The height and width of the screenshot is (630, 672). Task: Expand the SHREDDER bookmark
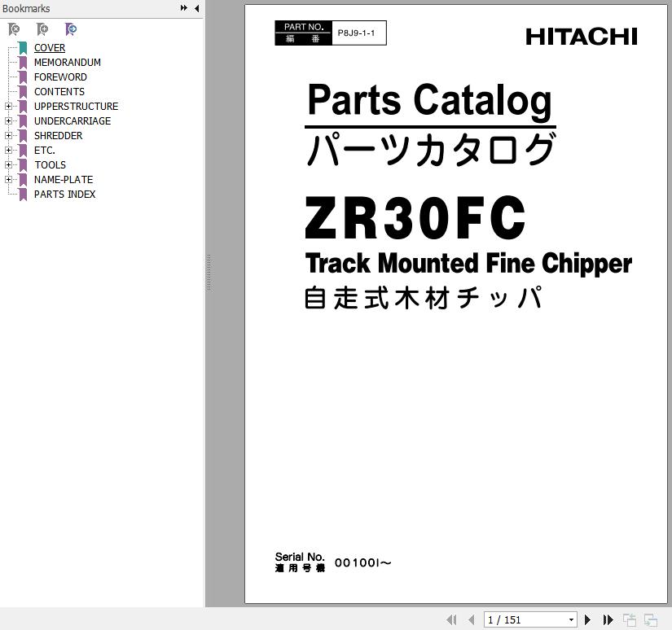tap(8, 136)
